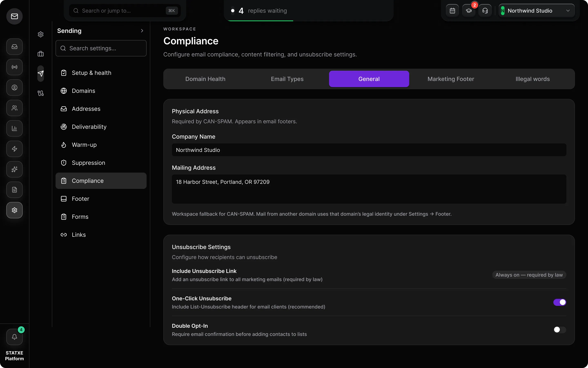This screenshot has width=588, height=368.
Task: Switch to the Email Types tab
Action: tap(287, 79)
